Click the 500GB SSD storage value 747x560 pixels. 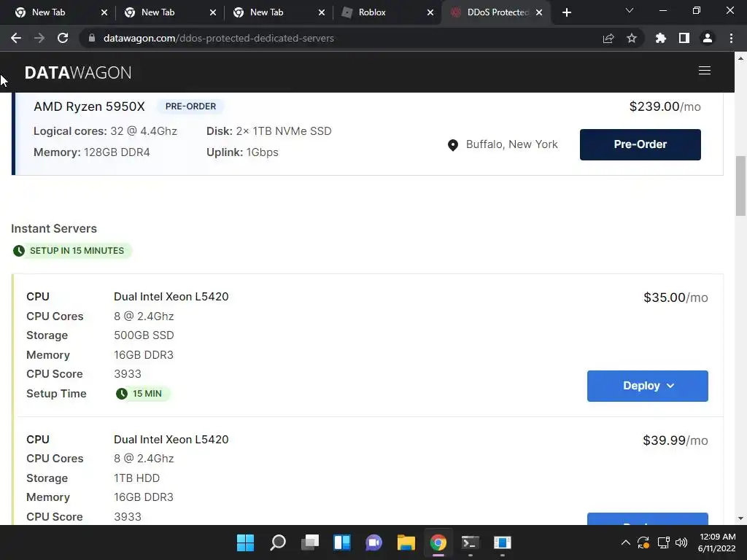(x=144, y=335)
